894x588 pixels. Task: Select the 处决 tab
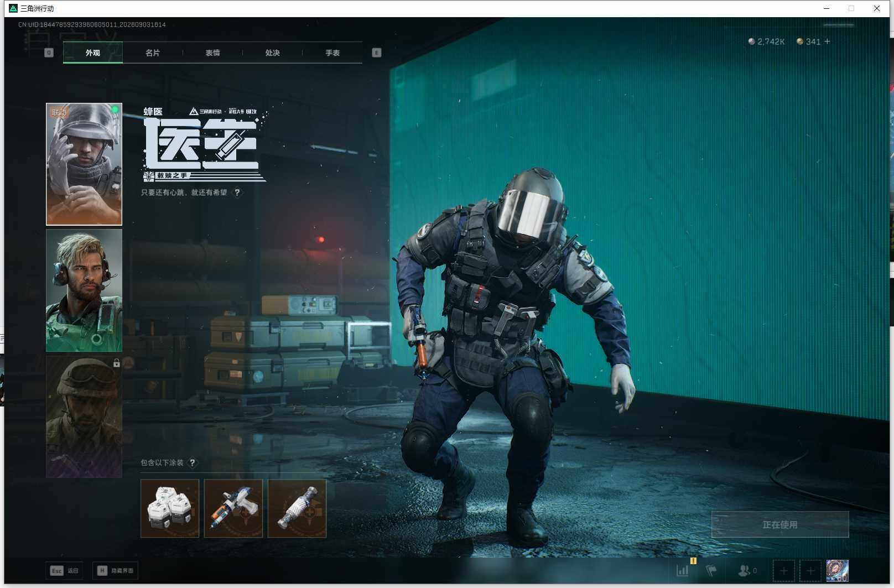(x=272, y=53)
